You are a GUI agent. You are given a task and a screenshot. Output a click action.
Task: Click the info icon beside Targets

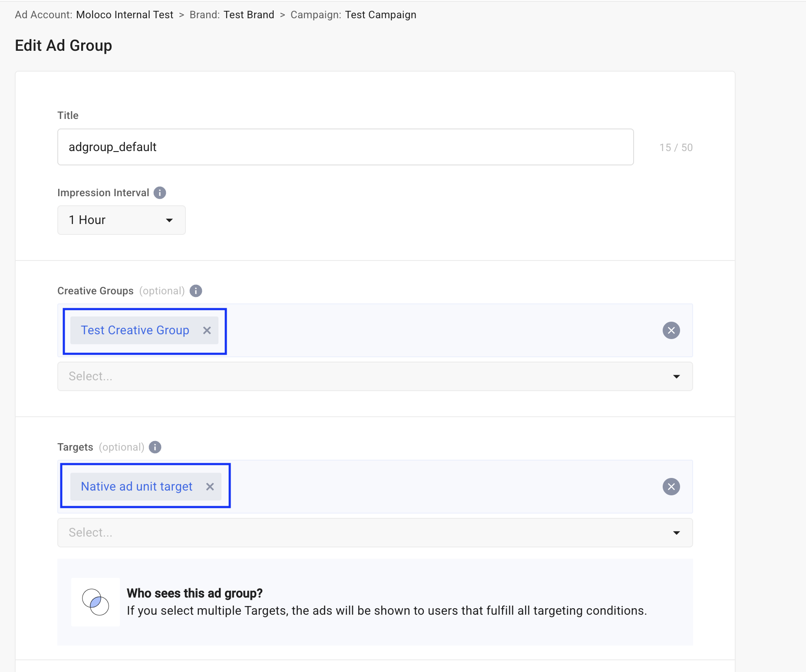(x=155, y=447)
